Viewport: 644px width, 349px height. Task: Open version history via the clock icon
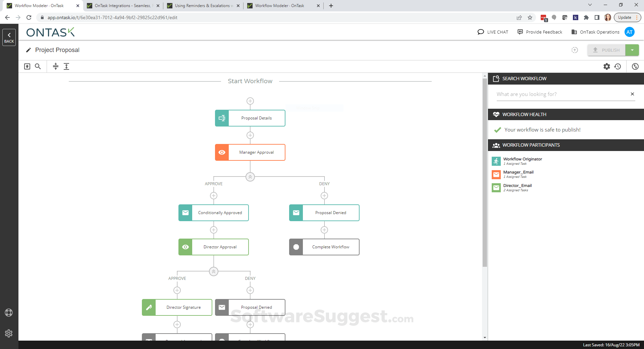pos(618,66)
